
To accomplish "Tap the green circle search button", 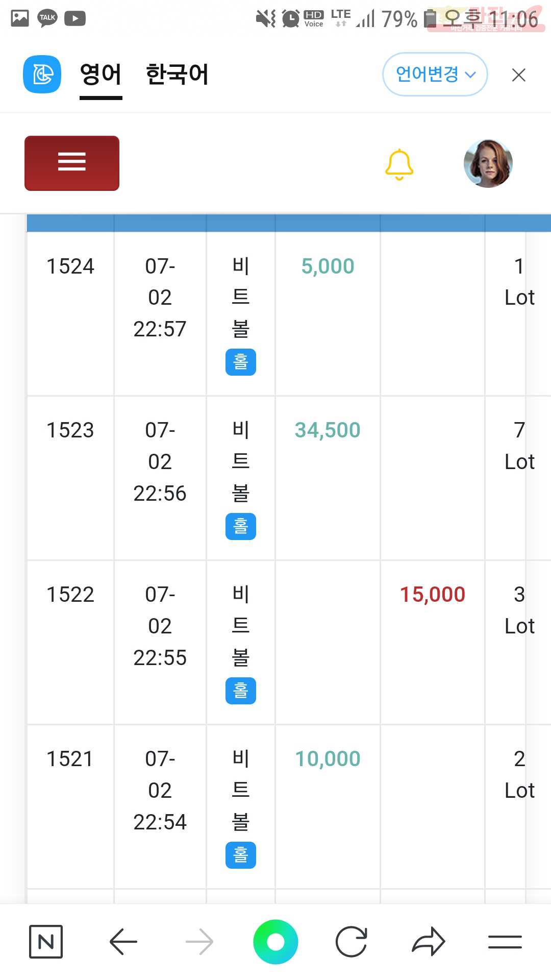I will pyautogui.click(x=275, y=942).
